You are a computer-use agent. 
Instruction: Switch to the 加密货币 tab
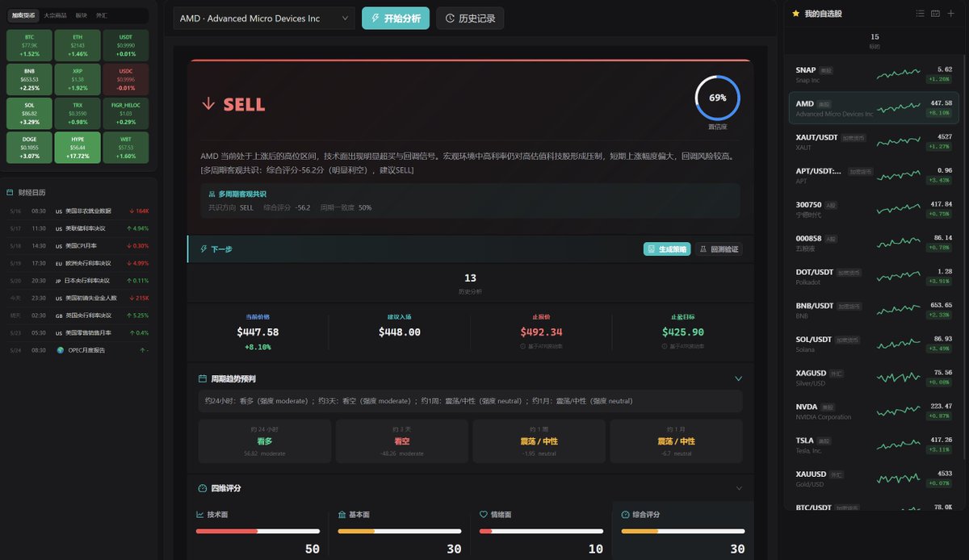[23, 15]
